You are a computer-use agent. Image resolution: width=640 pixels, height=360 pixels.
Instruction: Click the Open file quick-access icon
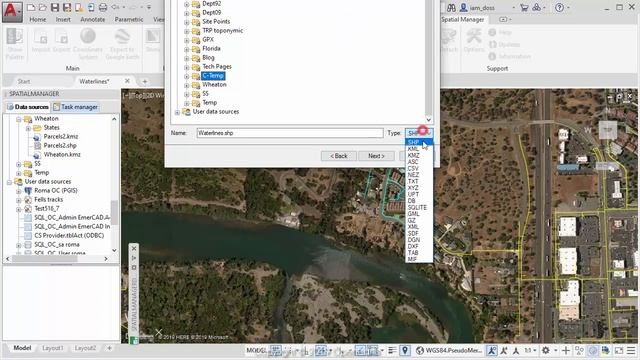pyautogui.click(x=42, y=7)
